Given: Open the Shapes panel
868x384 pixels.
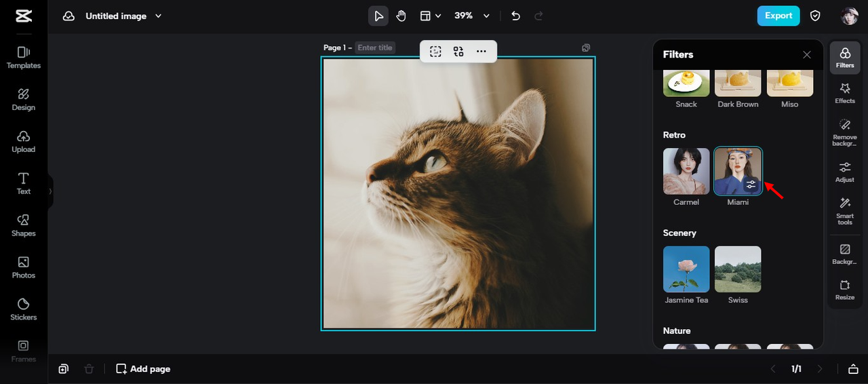Looking at the screenshot, I should [x=23, y=225].
